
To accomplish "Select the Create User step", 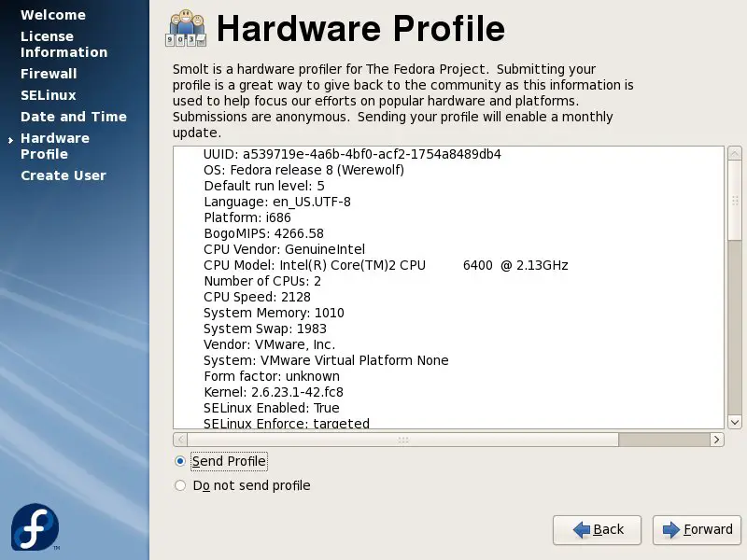I will click(63, 175).
